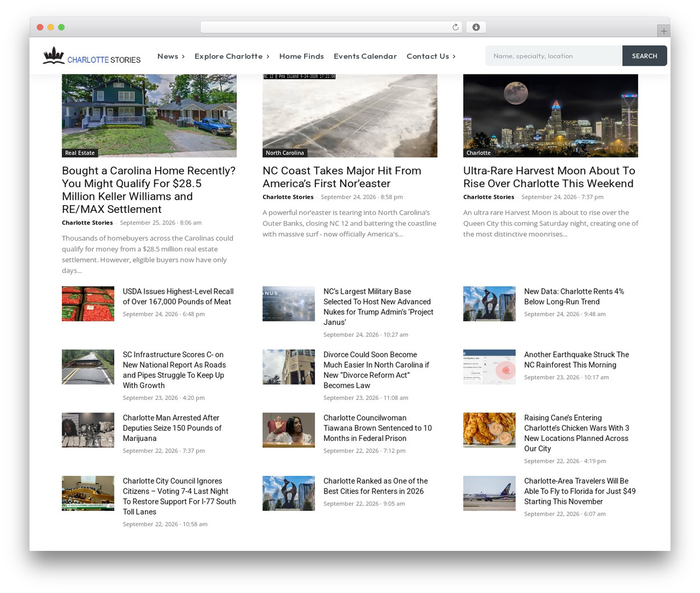This screenshot has width=700, height=593.
Task: Open Fly to Florida for $49 headline
Action: tap(580, 491)
